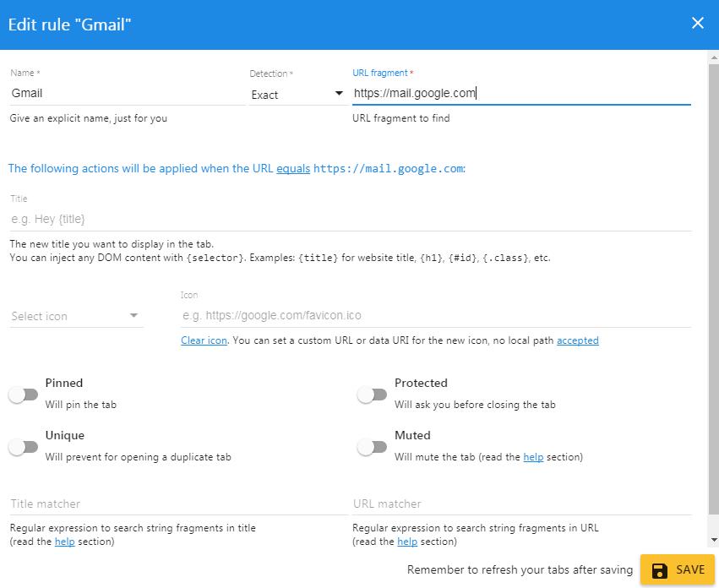Turn on the Protected switch

(x=372, y=395)
